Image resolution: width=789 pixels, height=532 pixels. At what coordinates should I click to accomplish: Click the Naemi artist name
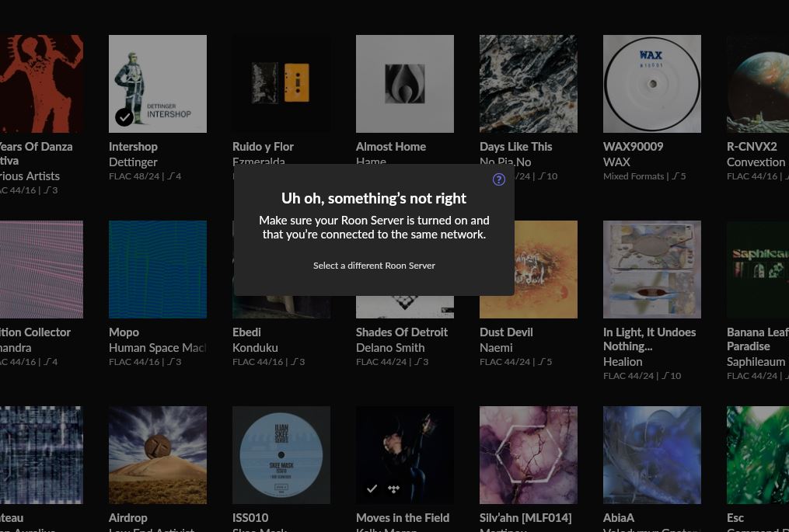pos(496,347)
